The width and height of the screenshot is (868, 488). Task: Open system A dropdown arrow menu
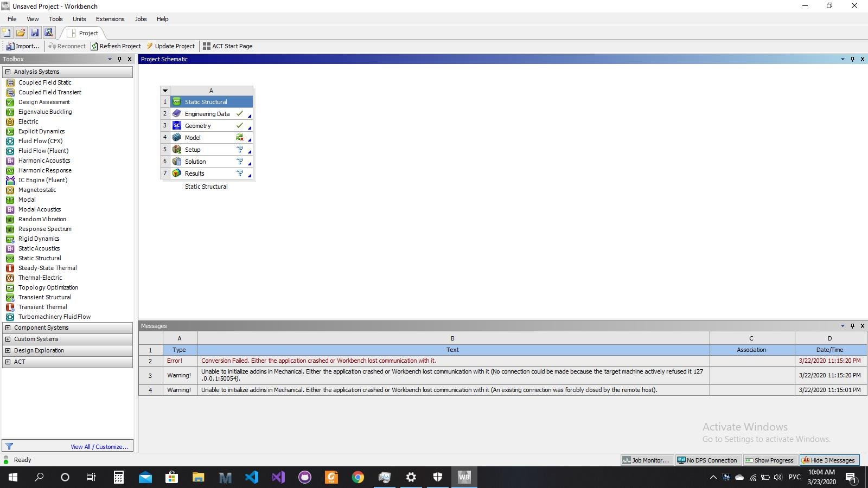pos(165,91)
